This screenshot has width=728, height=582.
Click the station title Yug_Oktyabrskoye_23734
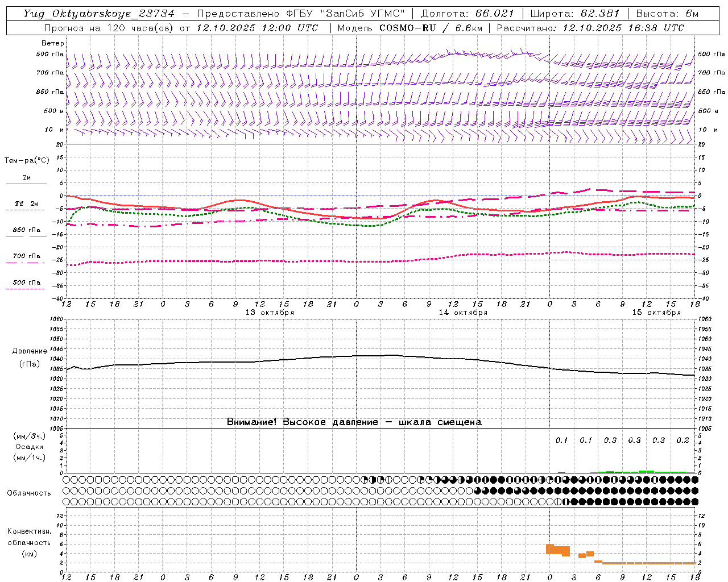point(99,14)
